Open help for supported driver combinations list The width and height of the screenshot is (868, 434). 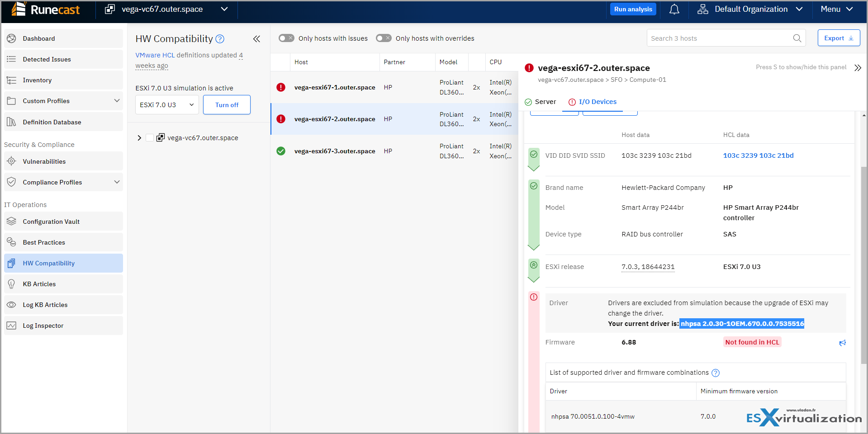[x=716, y=373]
